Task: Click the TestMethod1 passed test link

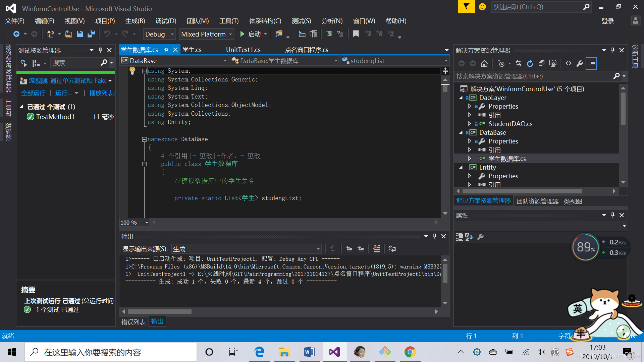Action: tap(54, 116)
